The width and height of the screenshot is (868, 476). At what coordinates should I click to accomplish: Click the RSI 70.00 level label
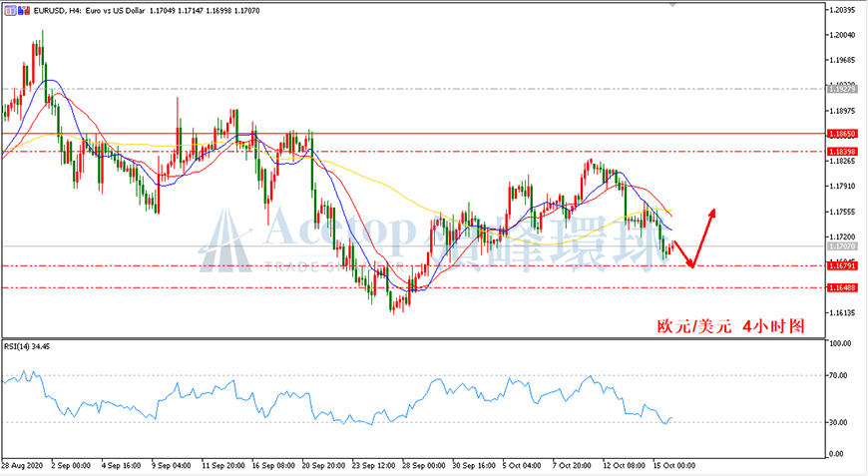[839, 375]
